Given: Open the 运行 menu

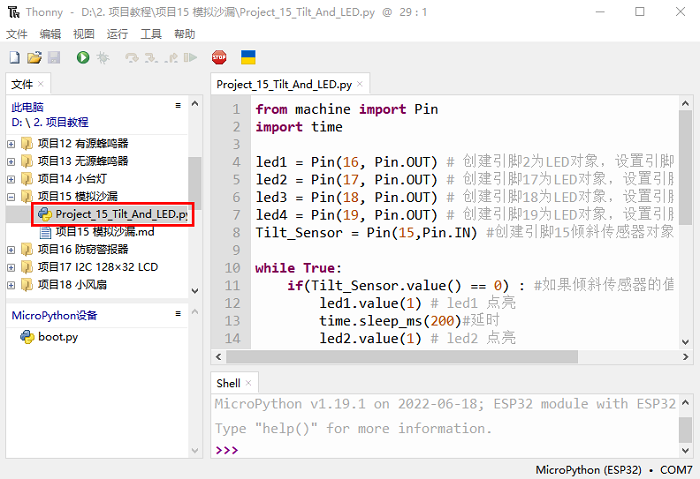Looking at the screenshot, I should [117, 33].
